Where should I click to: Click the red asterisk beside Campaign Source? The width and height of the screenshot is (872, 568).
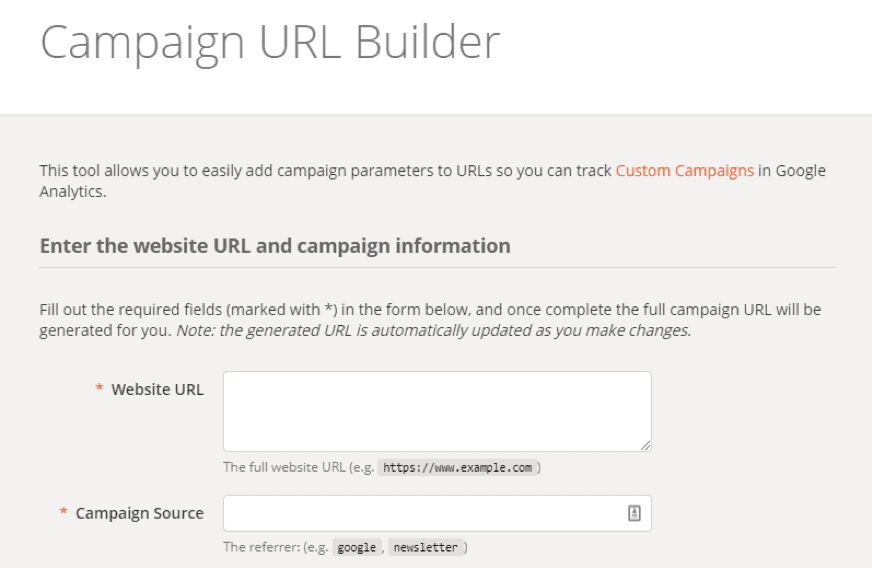pyautogui.click(x=64, y=513)
